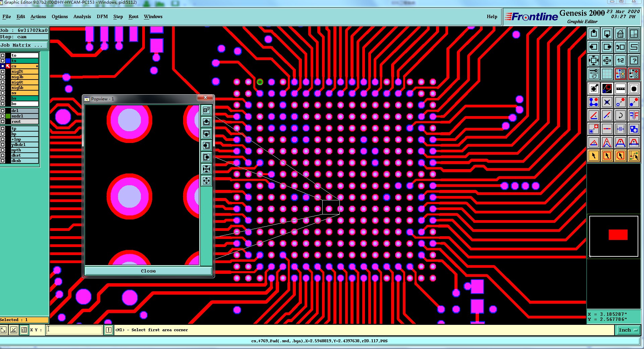The image size is (644, 349).
Task: Click the Popview pan down icon
Action: click(x=207, y=134)
